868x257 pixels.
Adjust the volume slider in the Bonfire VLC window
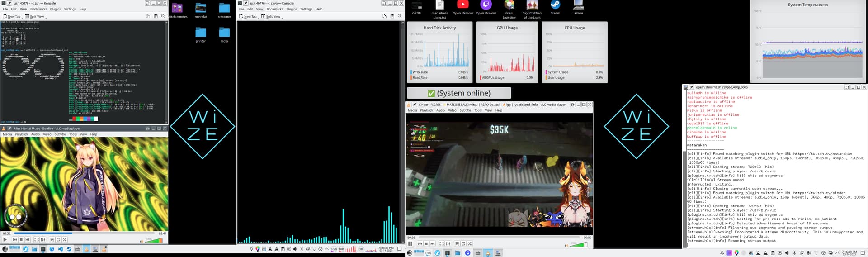(154, 240)
